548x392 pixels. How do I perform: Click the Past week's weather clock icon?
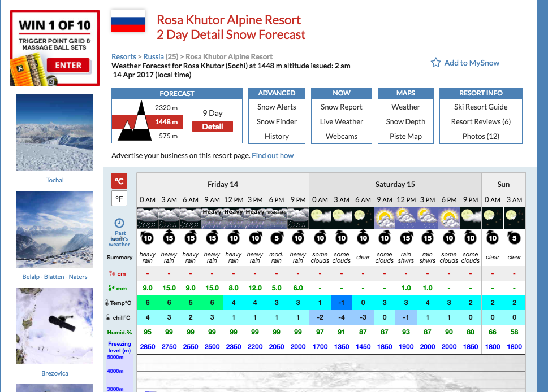click(x=119, y=223)
